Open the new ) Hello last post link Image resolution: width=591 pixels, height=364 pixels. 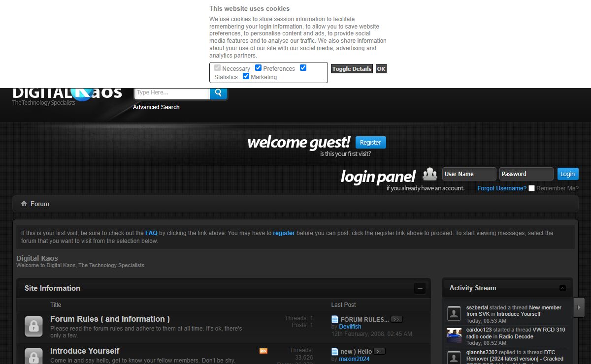[356, 352]
